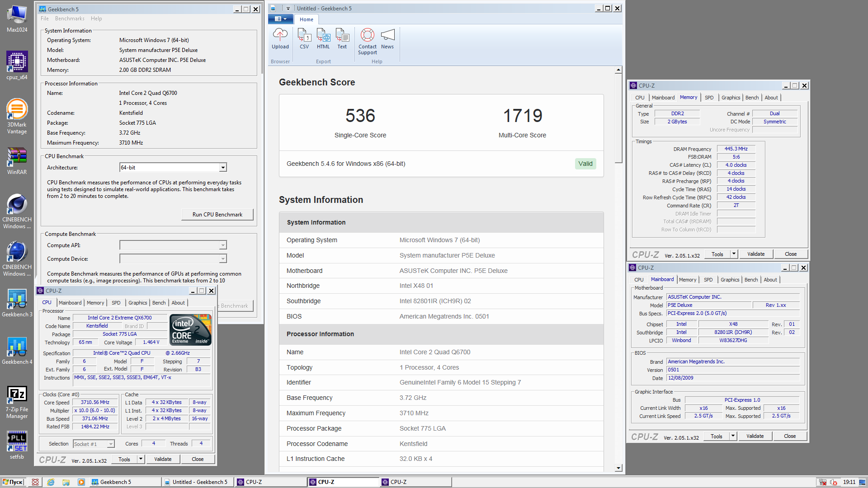Switch to SPD tab in CPU-Z Memory window

click(x=709, y=98)
